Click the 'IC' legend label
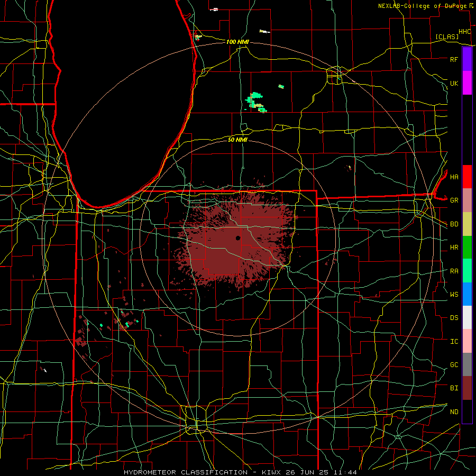Viewport: 476px width, 476px height. point(454,342)
